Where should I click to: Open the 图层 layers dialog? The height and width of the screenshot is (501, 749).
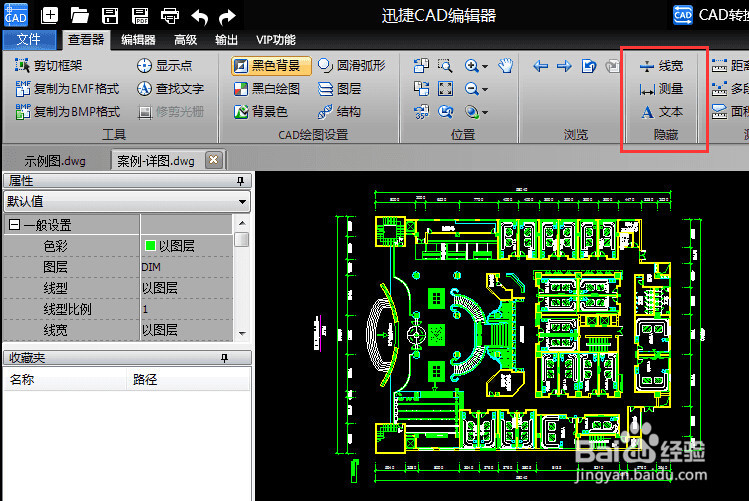point(339,89)
